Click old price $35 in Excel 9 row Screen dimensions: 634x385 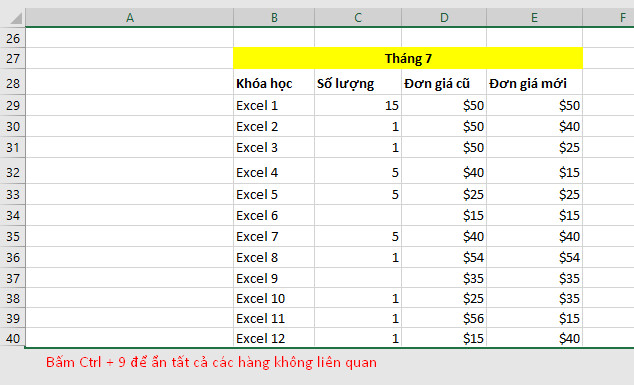444,278
